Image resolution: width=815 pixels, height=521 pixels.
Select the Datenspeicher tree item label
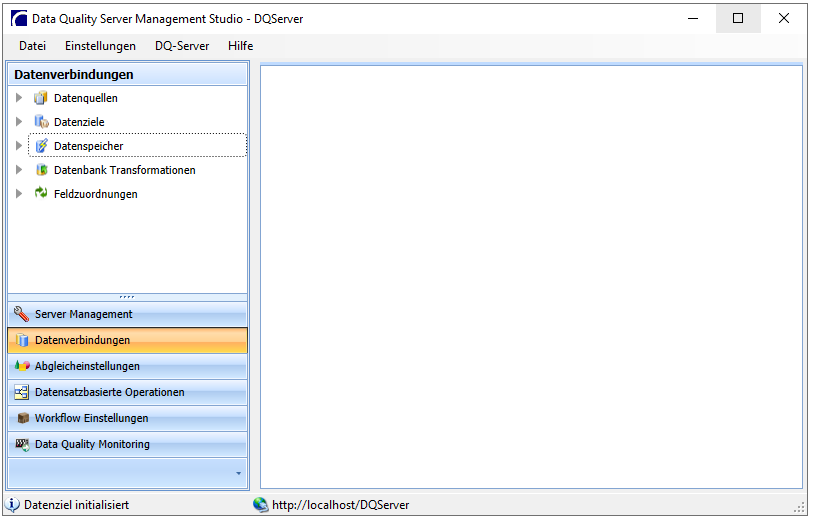[88, 146]
